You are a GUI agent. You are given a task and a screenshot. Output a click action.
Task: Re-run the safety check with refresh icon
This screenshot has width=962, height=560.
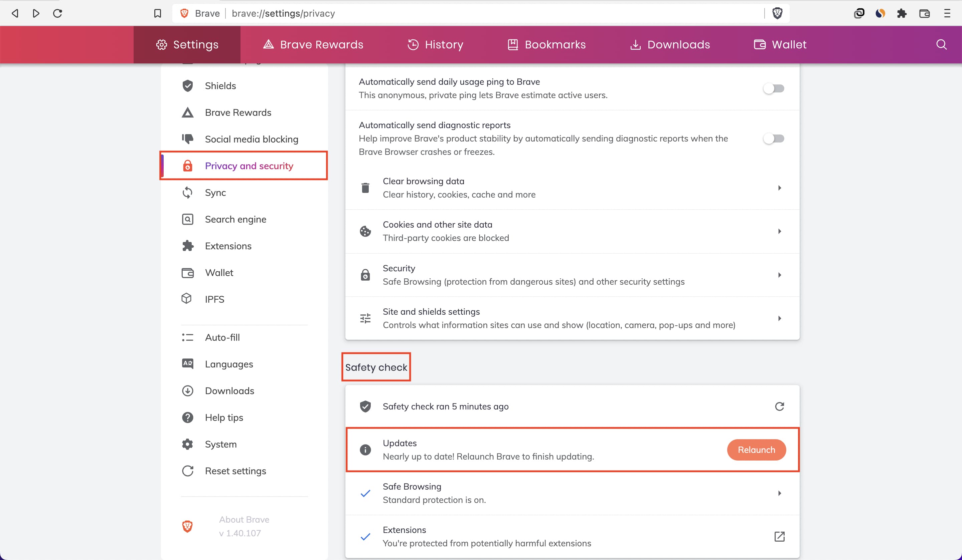coord(780,406)
